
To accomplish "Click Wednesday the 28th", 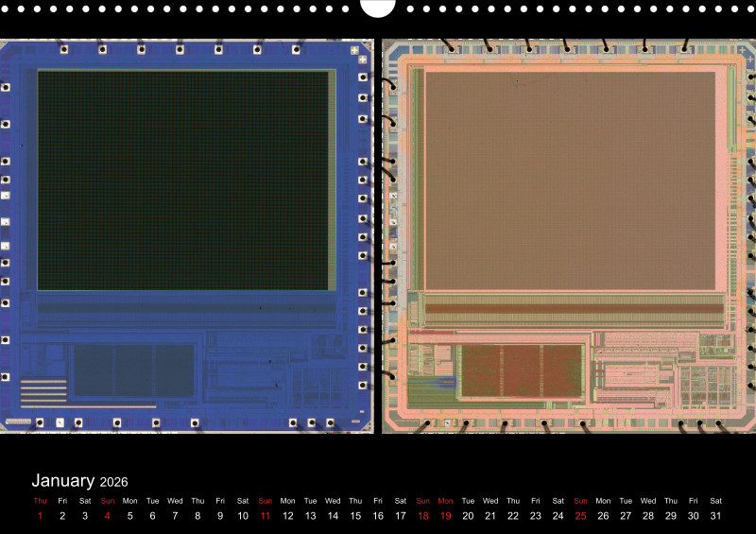I will click(648, 516).
